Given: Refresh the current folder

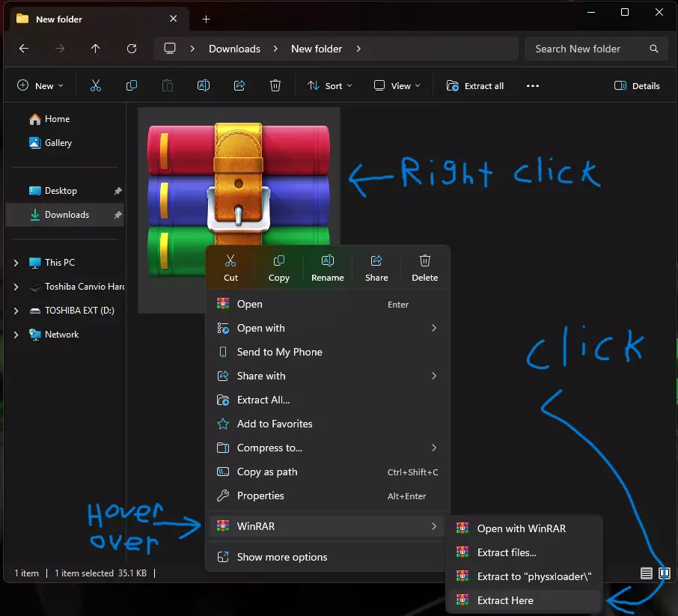Looking at the screenshot, I should tap(132, 49).
